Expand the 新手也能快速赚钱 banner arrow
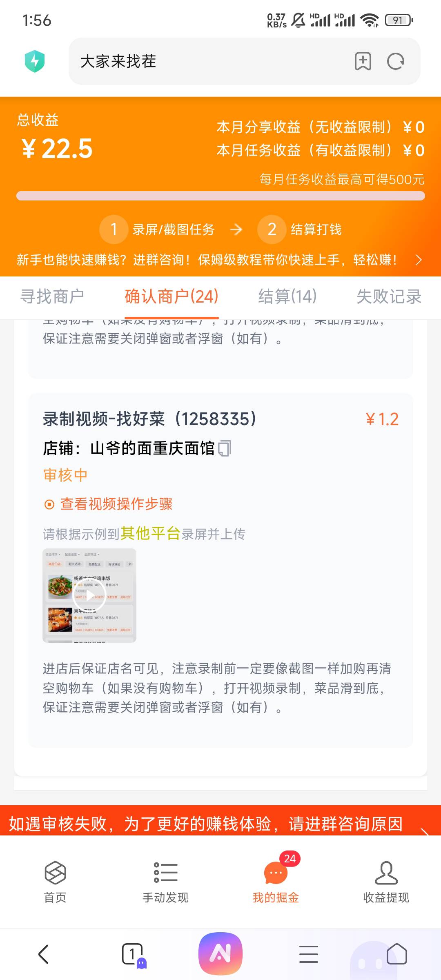Viewport: 441px width, 980px height. tap(419, 260)
